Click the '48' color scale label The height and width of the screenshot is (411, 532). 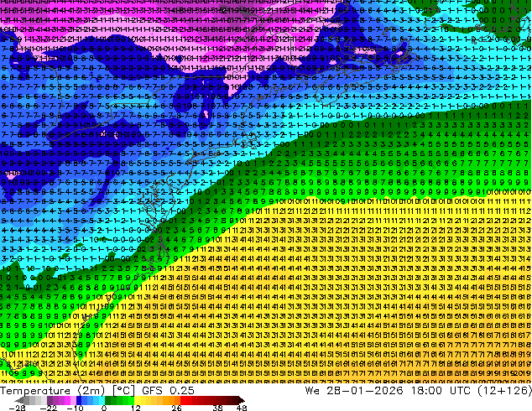coord(242,408)
